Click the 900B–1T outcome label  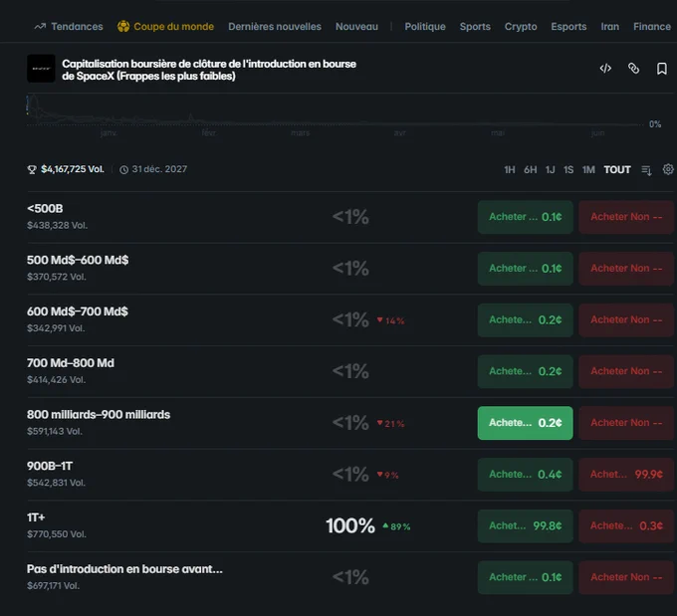[x=50, y=466]
